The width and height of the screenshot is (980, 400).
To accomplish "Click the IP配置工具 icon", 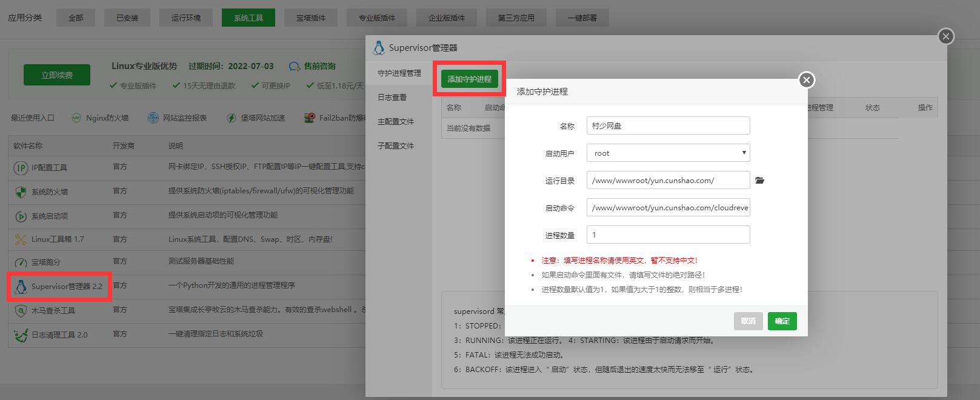I will [x=21, y=168].
